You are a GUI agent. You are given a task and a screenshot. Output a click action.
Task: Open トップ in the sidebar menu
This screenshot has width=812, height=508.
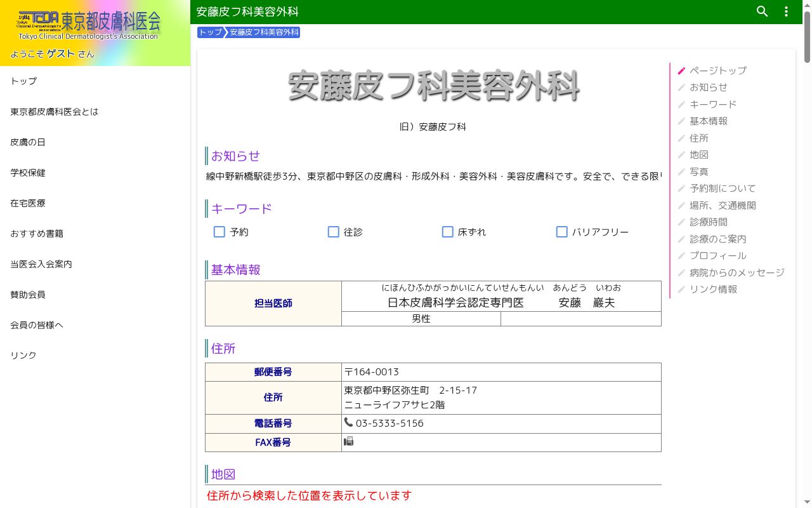(x=95, y=81)
